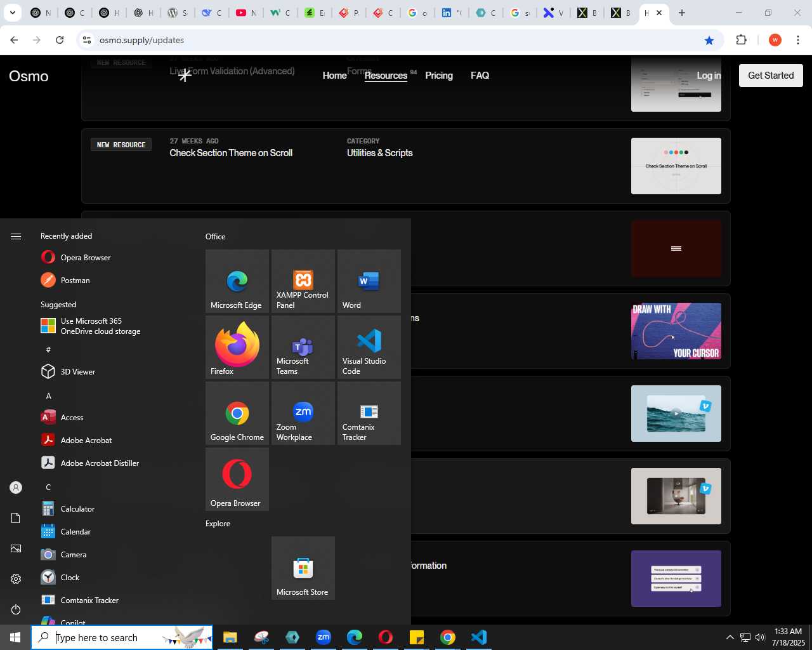
Task: Focus the taskbar search box
Action: 122,637
